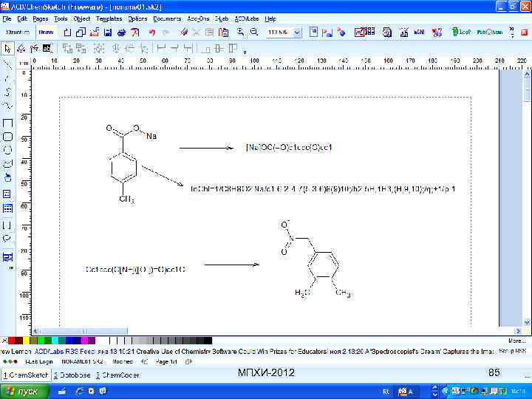This screenshot has height=399, width=532.
Task: Open the Options menu
Action: coord(137,18)
